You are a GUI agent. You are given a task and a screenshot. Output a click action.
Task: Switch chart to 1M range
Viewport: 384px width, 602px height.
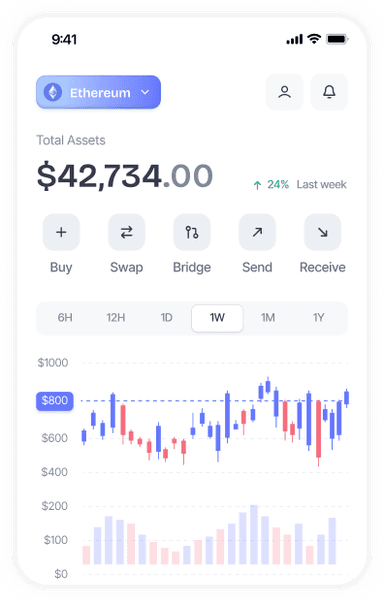[x=268, y=318]
